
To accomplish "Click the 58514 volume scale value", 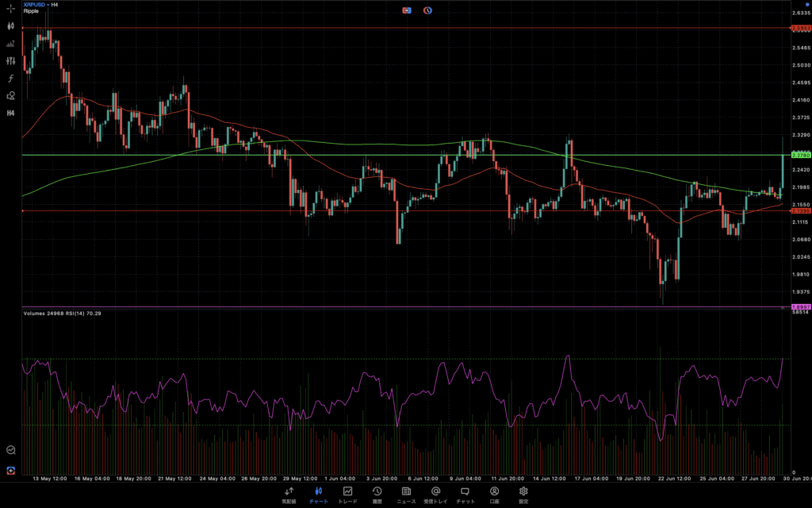I will point(800,313).
